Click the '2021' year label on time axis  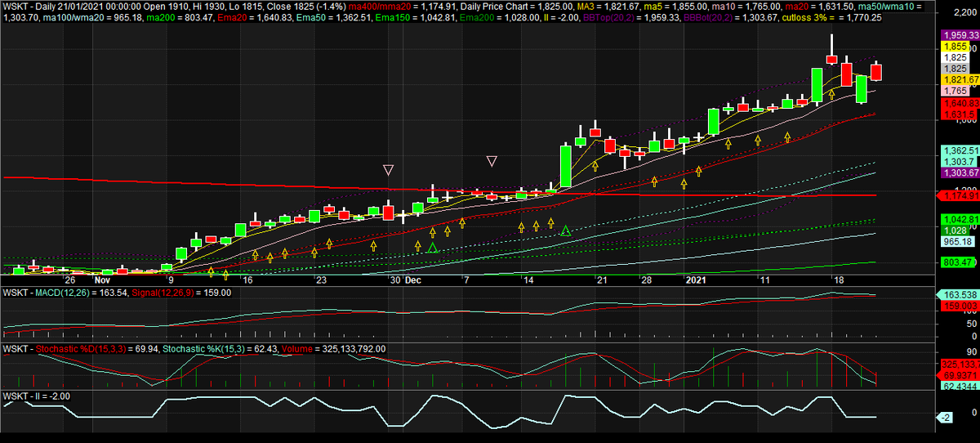pyautogui.click(x=697, y=280)
